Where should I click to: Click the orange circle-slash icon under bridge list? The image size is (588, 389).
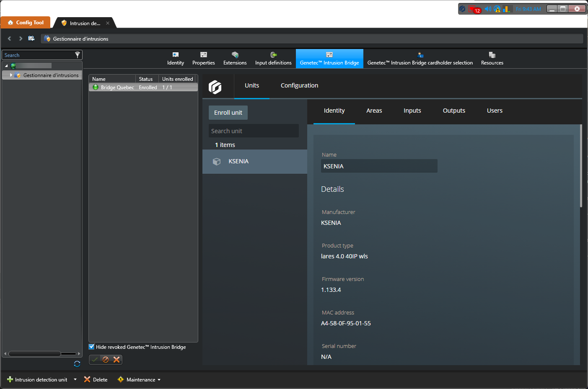point(106,360)
